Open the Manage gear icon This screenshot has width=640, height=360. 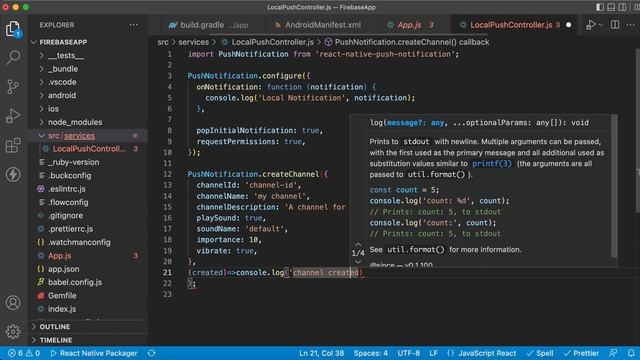click(x=13, y=331)
